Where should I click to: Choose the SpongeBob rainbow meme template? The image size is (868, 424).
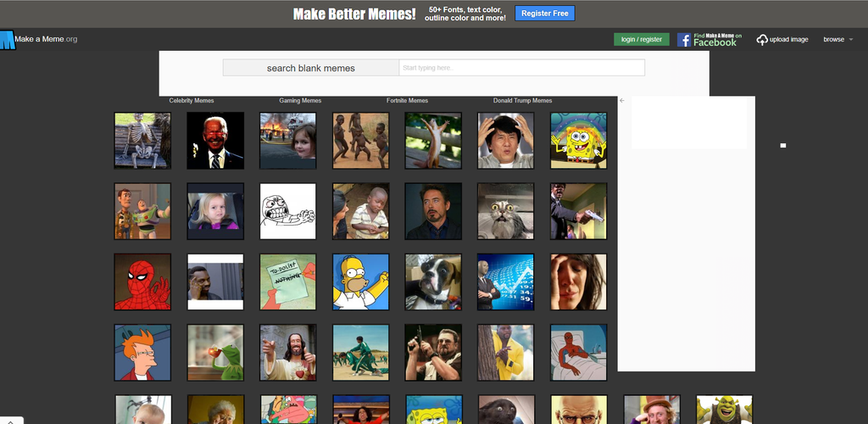(578, 141)
